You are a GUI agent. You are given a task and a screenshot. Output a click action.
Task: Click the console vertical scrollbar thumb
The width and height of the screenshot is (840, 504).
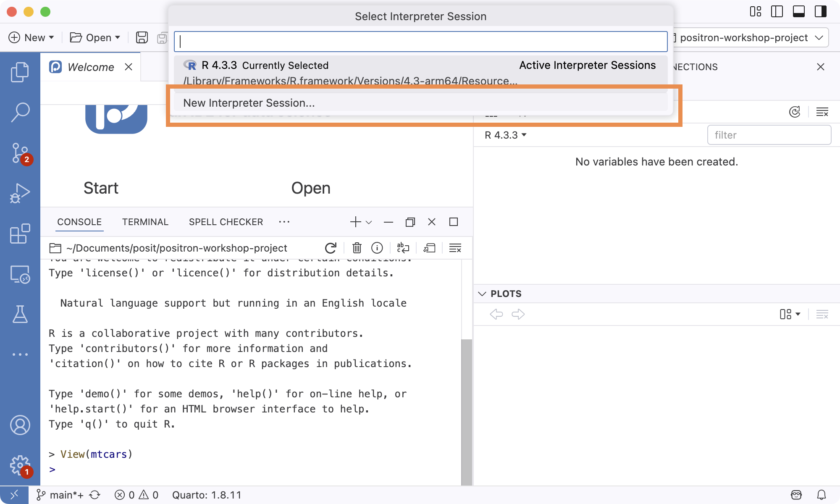pyautogui.click(x=466, y=412)
